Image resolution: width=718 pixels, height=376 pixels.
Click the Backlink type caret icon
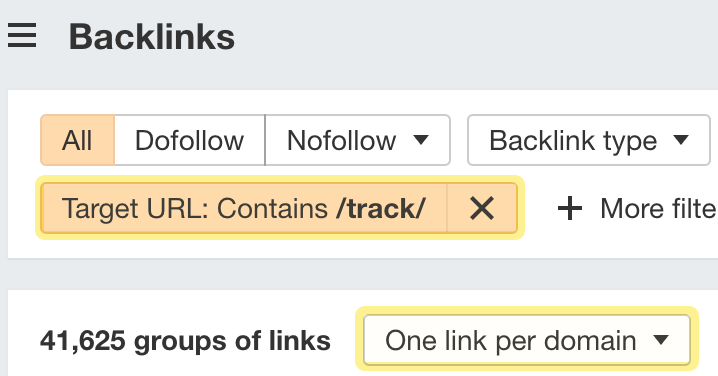pyautogui.click(x=681, y=139)
